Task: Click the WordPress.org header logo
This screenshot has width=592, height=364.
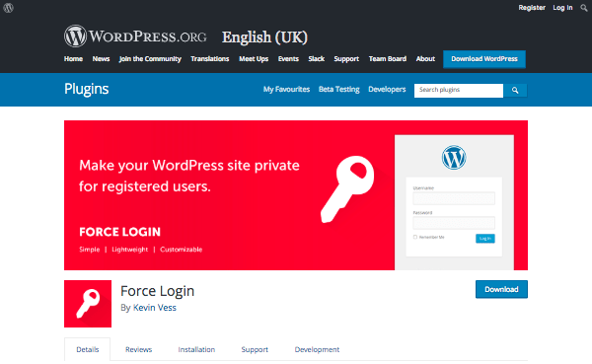Action: point(135,36)
